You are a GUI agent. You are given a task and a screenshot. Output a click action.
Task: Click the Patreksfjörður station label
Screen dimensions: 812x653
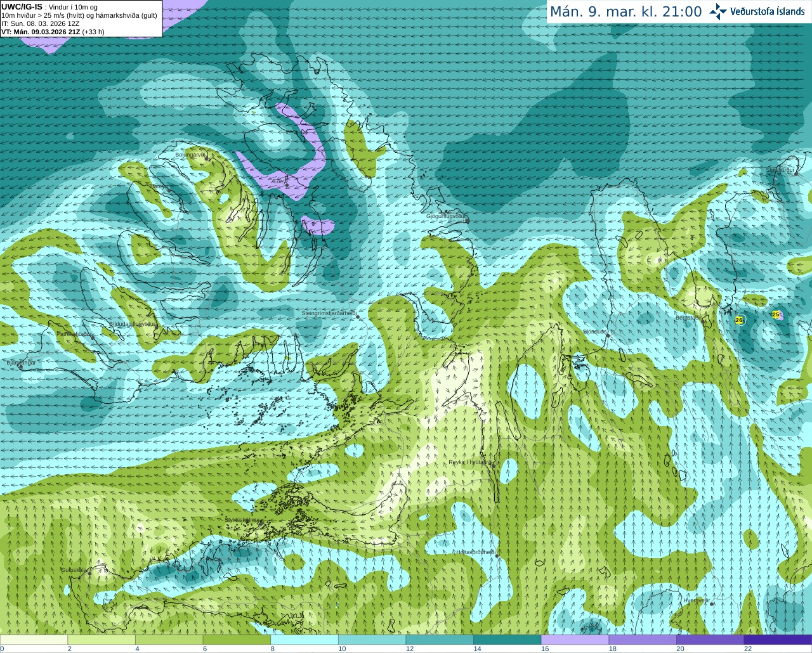(x=75, y=333)
